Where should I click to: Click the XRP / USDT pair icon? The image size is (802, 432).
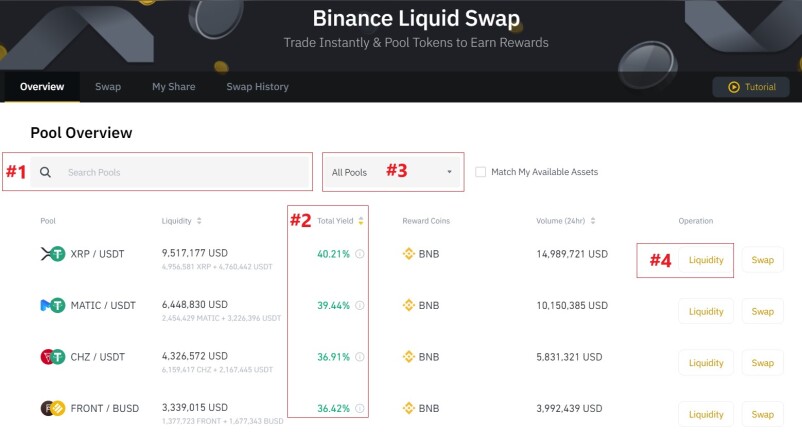pyautogui.click(x=53, y=254)
